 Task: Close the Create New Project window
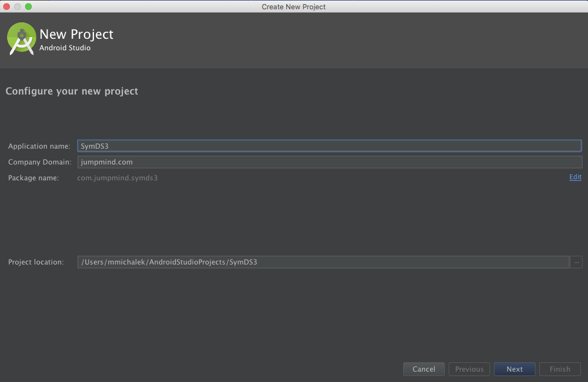(7, 7)
